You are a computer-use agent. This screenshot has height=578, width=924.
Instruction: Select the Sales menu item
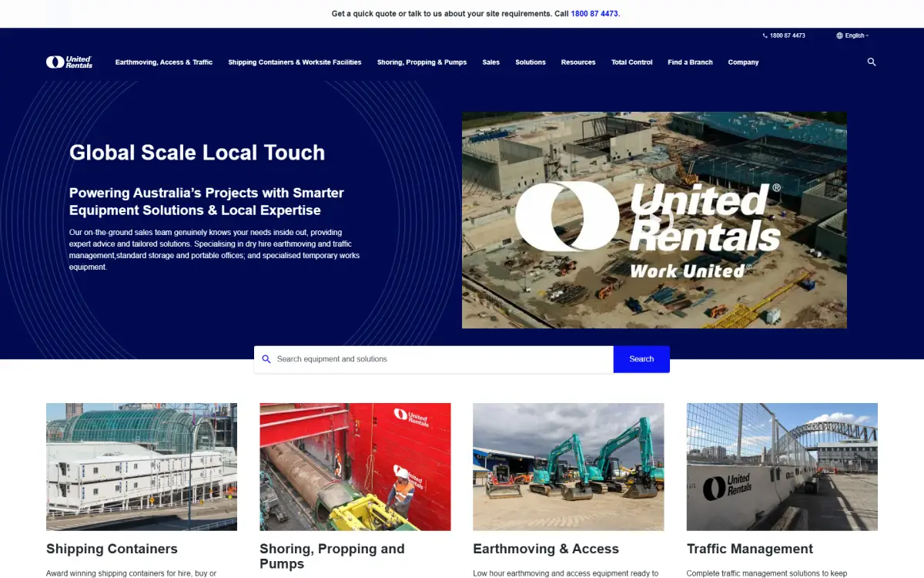click(x=491, y=62)
